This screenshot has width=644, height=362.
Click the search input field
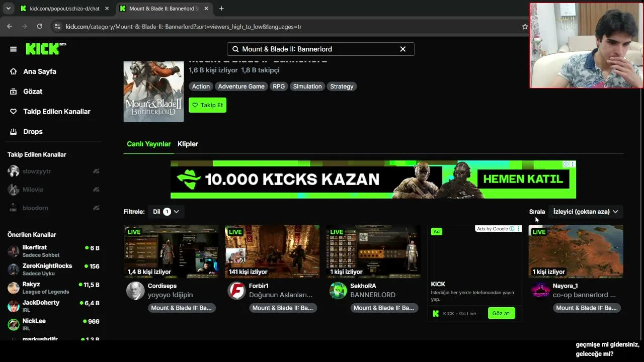click(320, 49)
